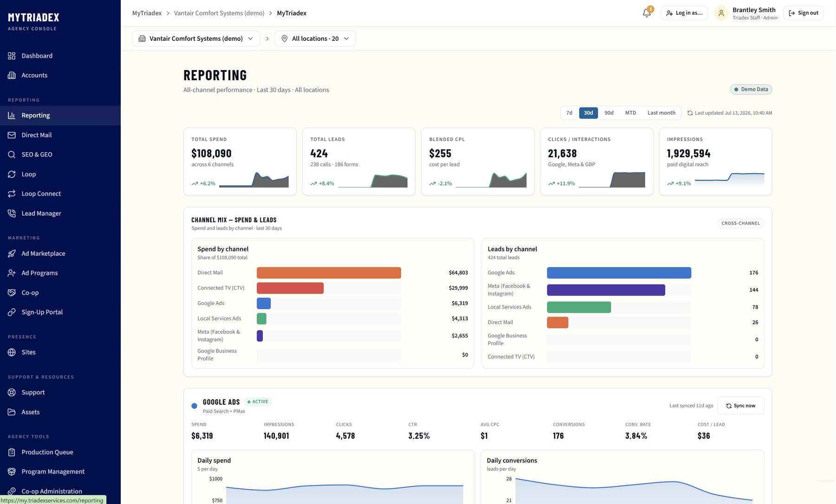Click the Co-op handshake icon
Screen dimensions: 836x504
tap(12, 292)
